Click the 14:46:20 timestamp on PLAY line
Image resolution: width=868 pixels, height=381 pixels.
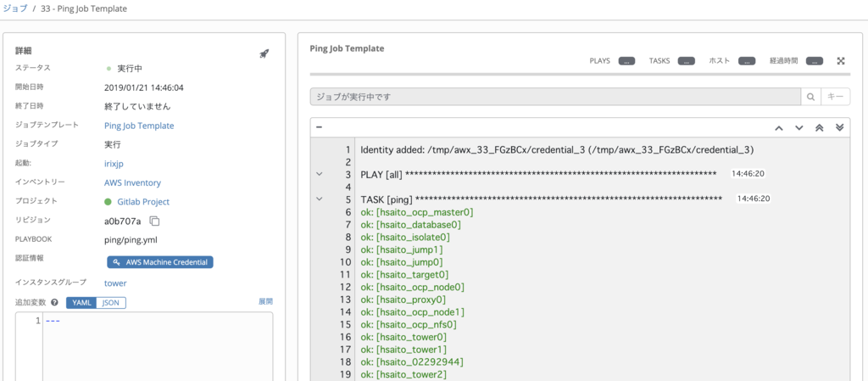pyautogui.click(x=748, y=174)
